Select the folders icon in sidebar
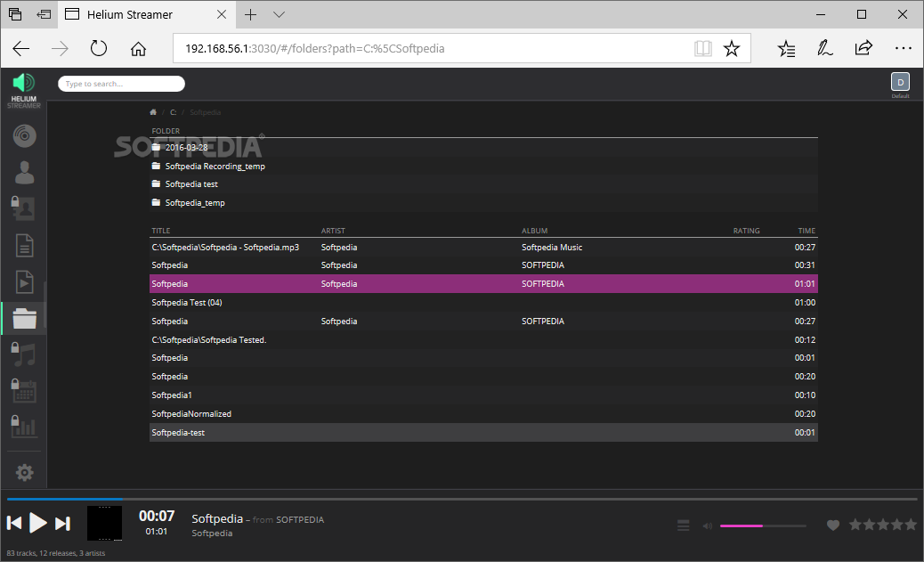The height and width of the screenshot is (562, 924). pos(24,319)
